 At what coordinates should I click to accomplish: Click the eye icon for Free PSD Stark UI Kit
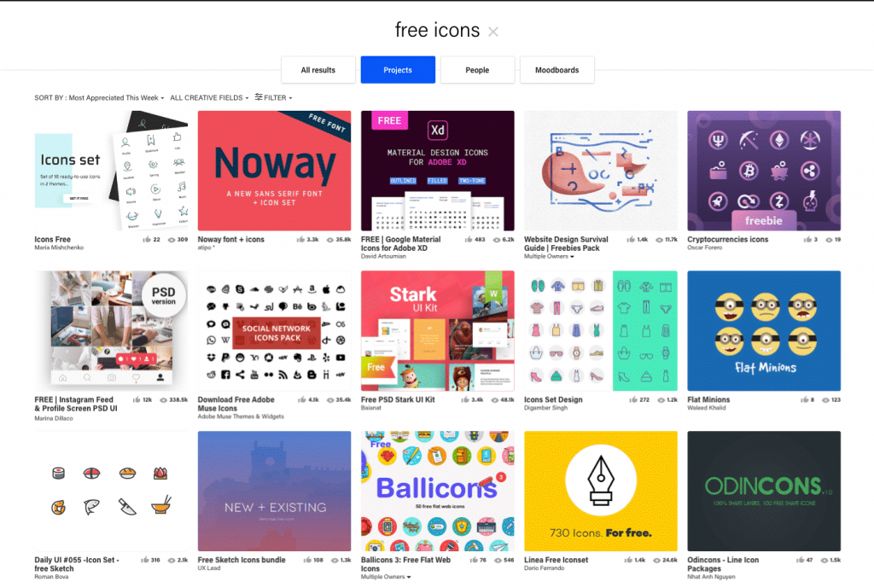point(495,399)
